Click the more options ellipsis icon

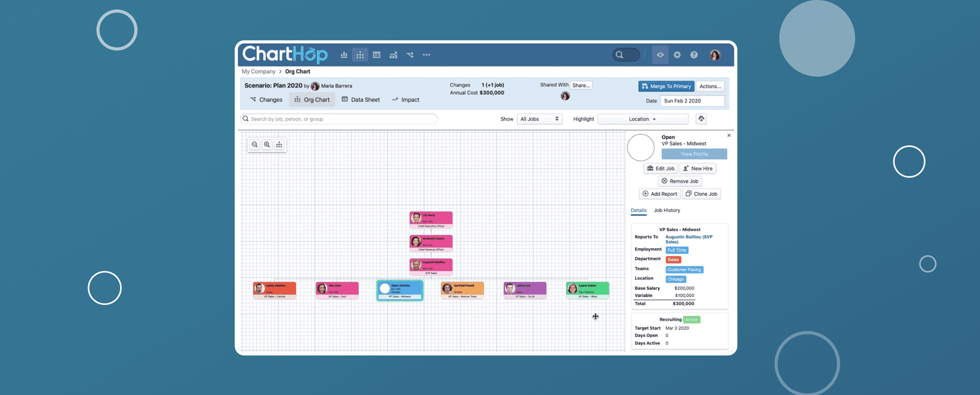[x=427, y=55]
